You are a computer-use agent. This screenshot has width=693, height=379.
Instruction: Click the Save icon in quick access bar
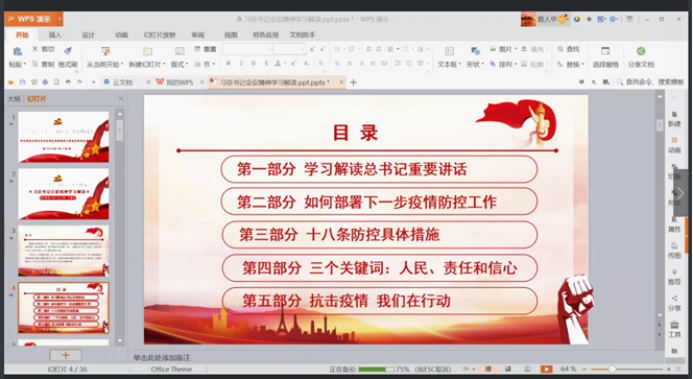22,82
